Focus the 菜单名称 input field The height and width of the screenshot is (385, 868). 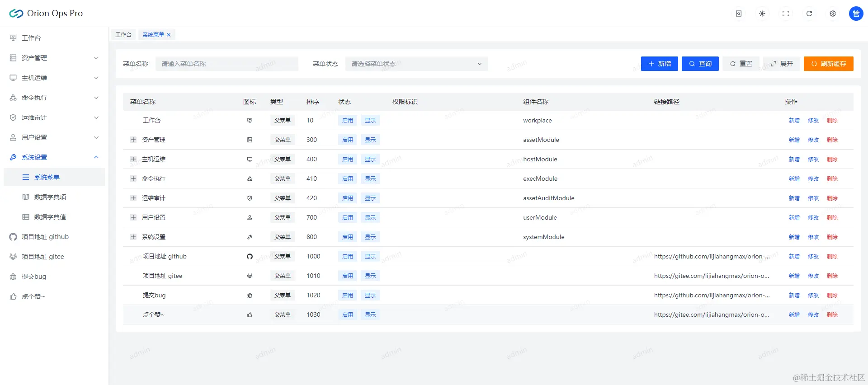pos(227,64)
